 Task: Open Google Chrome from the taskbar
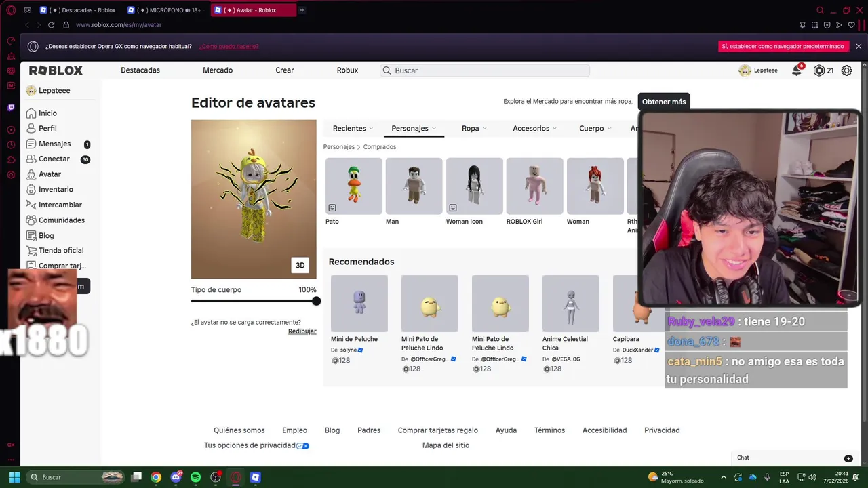point(156,477)
